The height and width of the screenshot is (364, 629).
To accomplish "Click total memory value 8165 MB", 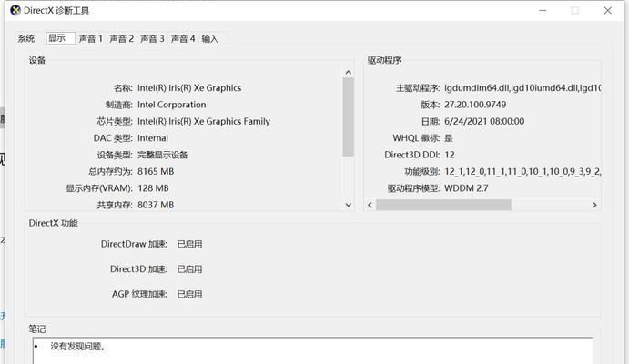I will coord(156,172).
